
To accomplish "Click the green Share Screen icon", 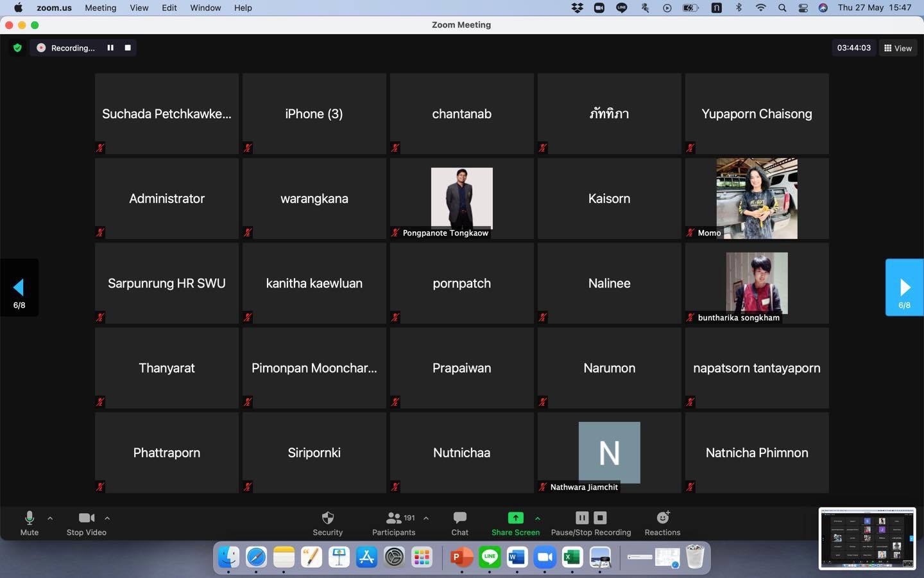I will pos(515,518).
